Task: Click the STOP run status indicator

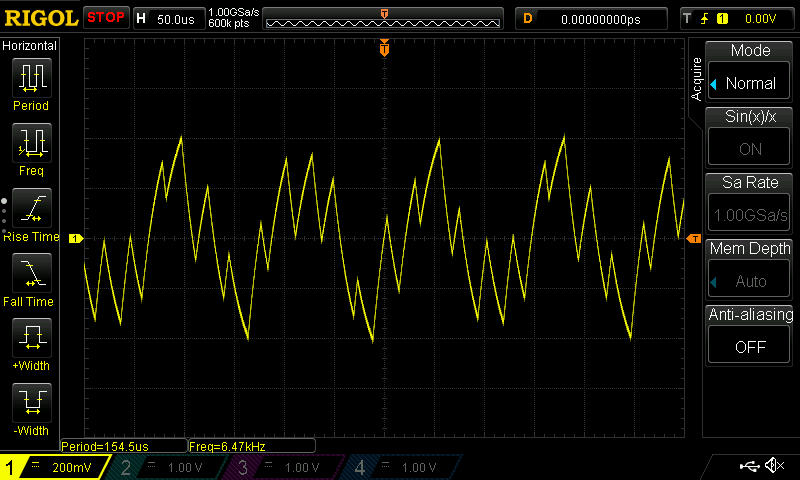Action: pyautogui.click(x=106, y=18)
